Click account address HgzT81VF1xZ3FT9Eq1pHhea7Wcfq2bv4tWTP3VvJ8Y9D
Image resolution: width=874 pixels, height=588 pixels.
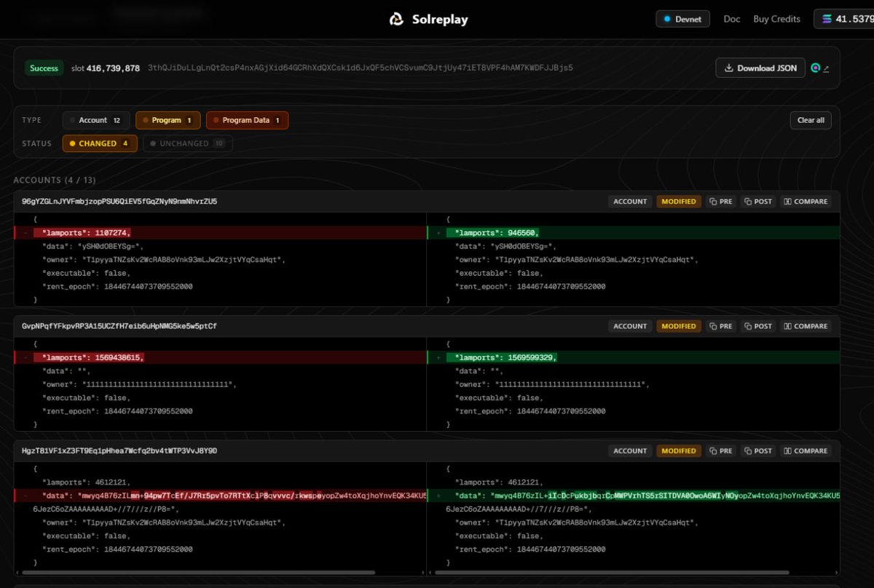[119, 451]
